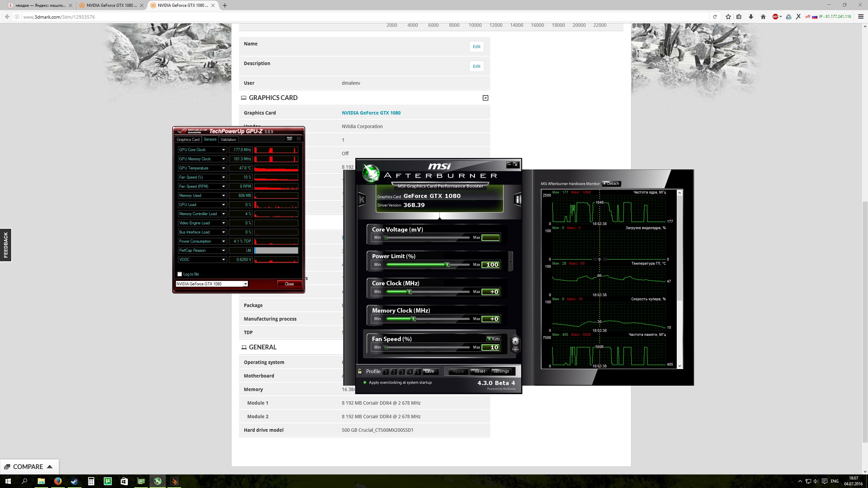Click the Kombustor 'K' side button

click(362, 200)
